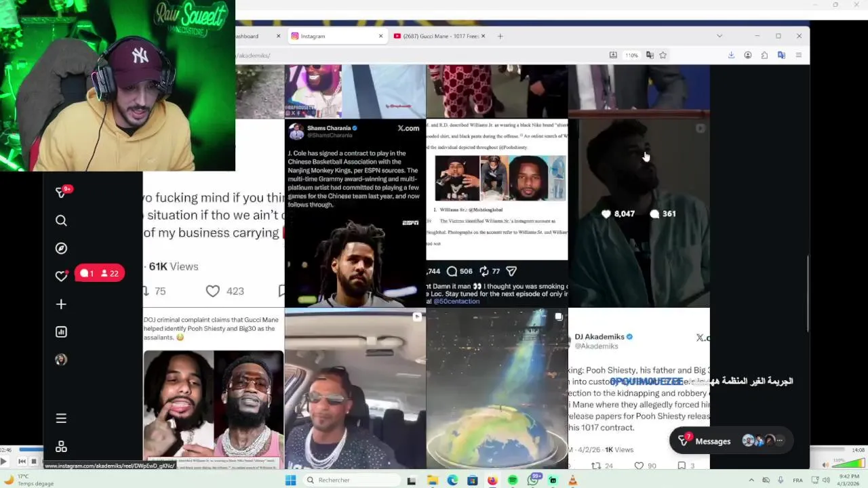Open VLC from the taskbar
The height and width of the screenshot is (488, 868).
coord(572,480)
